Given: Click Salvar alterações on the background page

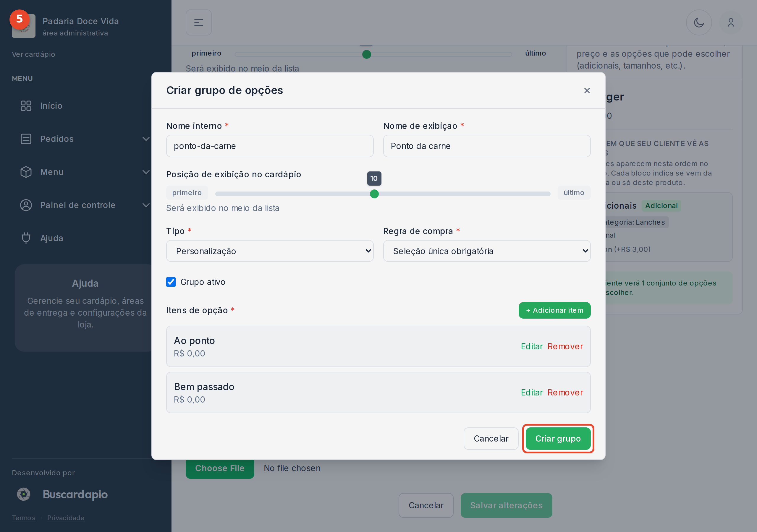Looking at the screenshot, I should point(506,505).
